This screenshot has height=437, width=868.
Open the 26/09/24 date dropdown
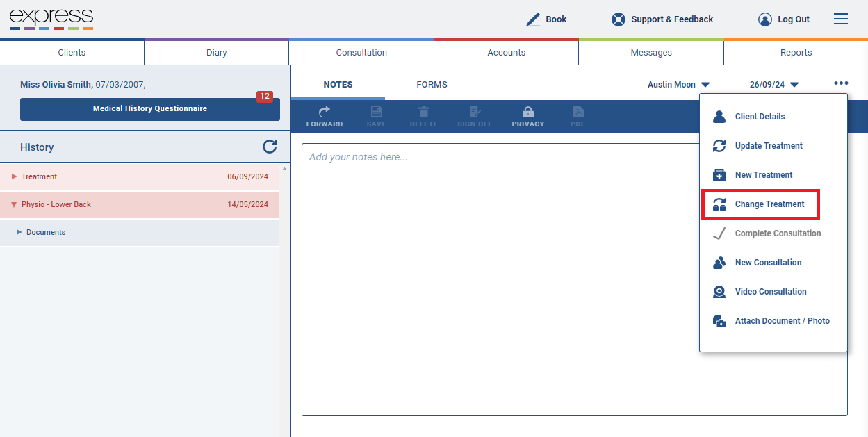(x=774, y=85)
